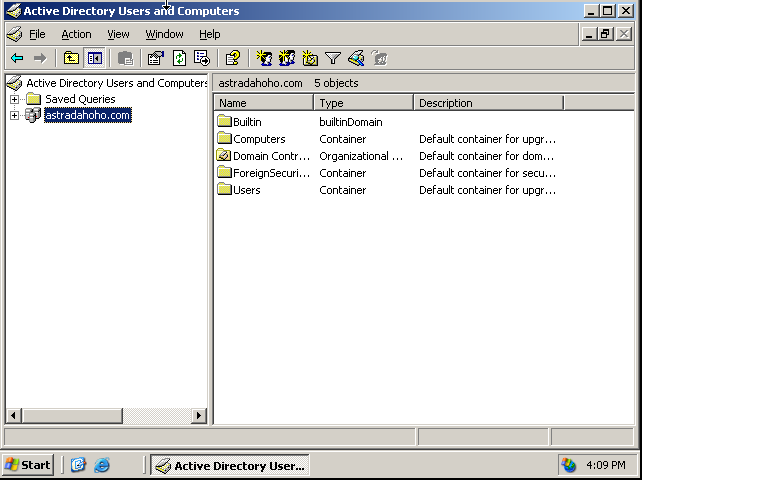
Task: Click the Domain Controllers OU icon
Action: point(224,155)
